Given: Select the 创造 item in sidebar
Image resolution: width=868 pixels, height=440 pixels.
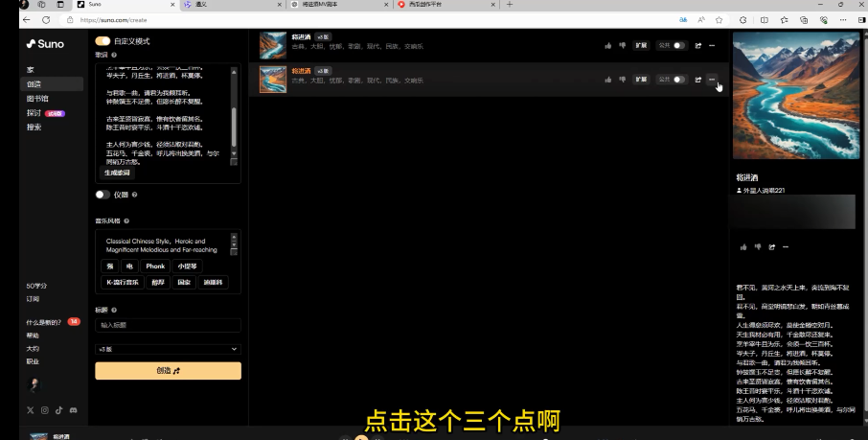Looking at the screenshot, I should (34, 84).
